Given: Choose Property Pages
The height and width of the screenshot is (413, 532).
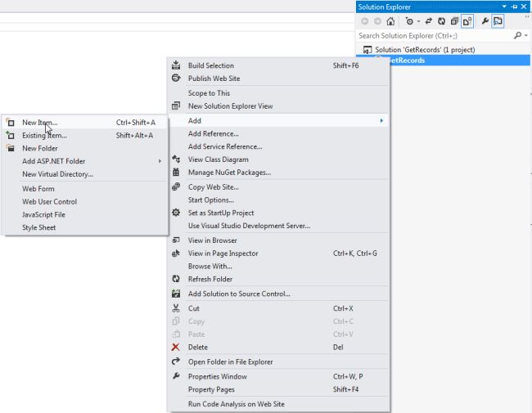Looking at the screenshot, I should pos(278,389).
